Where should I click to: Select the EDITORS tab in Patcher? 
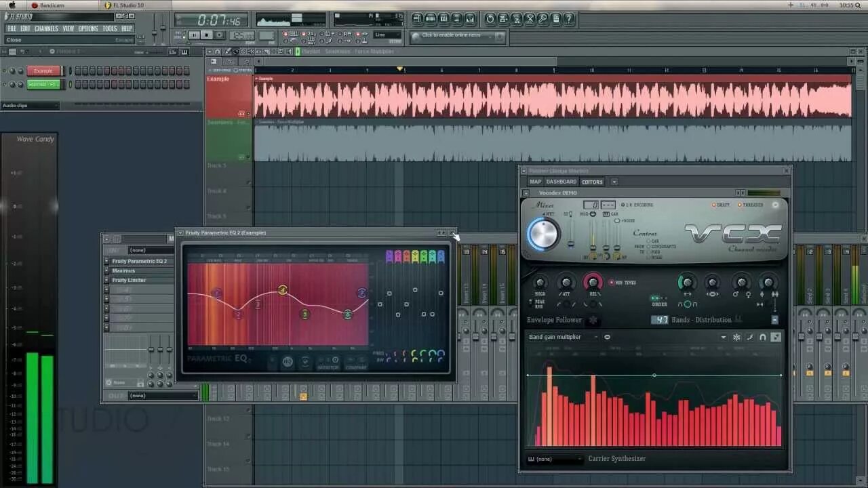point(592,182)
